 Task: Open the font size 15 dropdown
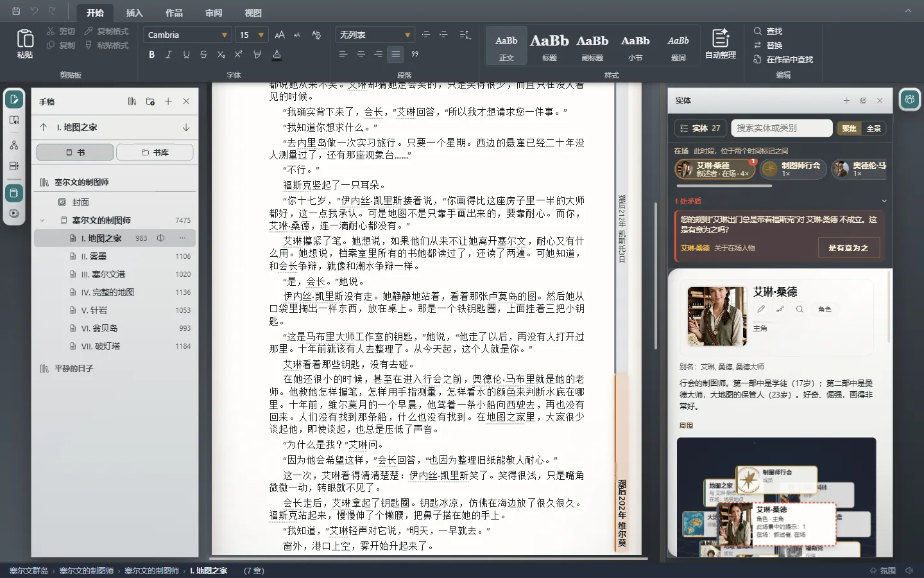(x=252, y=35)
